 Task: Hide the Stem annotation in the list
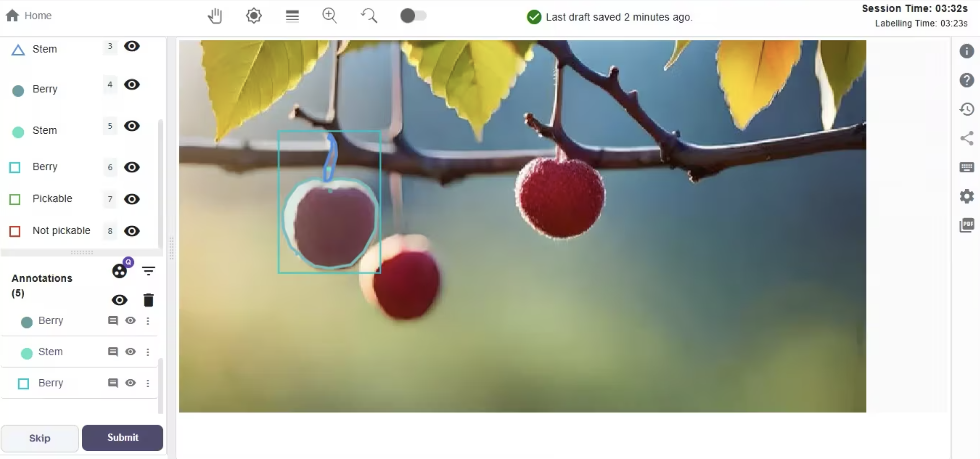point(130,352)
